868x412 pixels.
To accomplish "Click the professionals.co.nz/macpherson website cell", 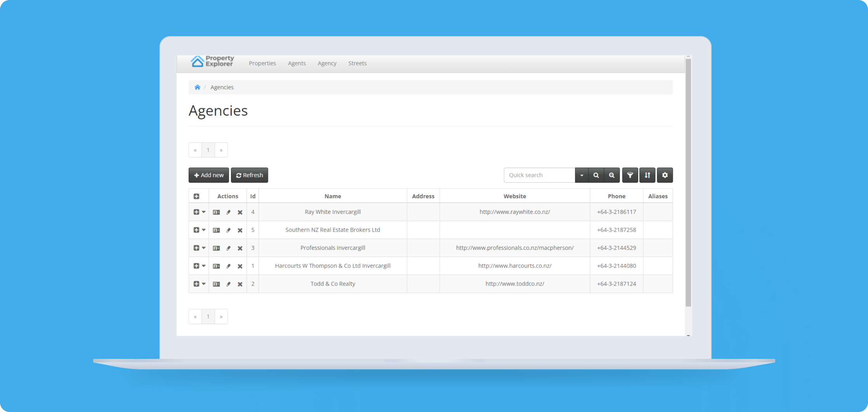I will pos(515,248).
